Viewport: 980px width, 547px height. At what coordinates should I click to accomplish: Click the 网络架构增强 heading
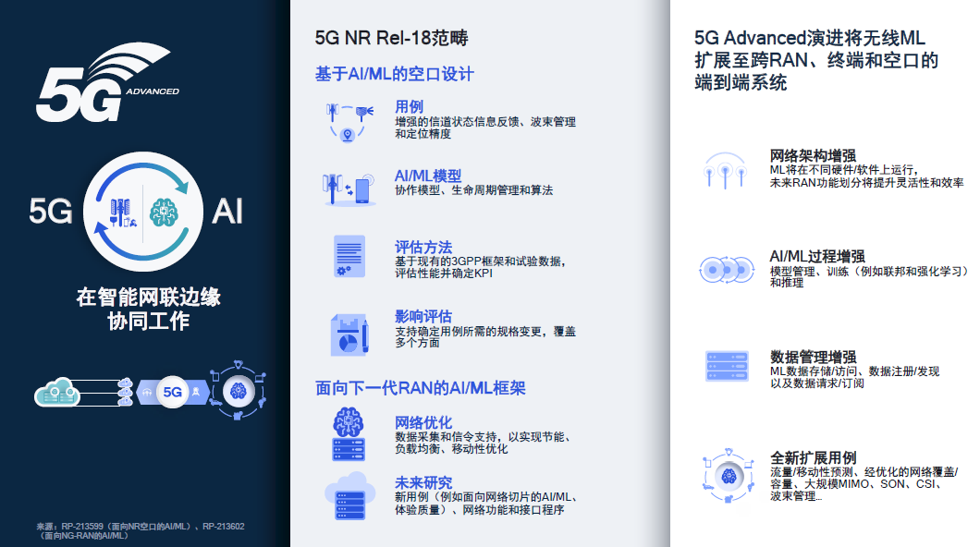coord(813,155)
